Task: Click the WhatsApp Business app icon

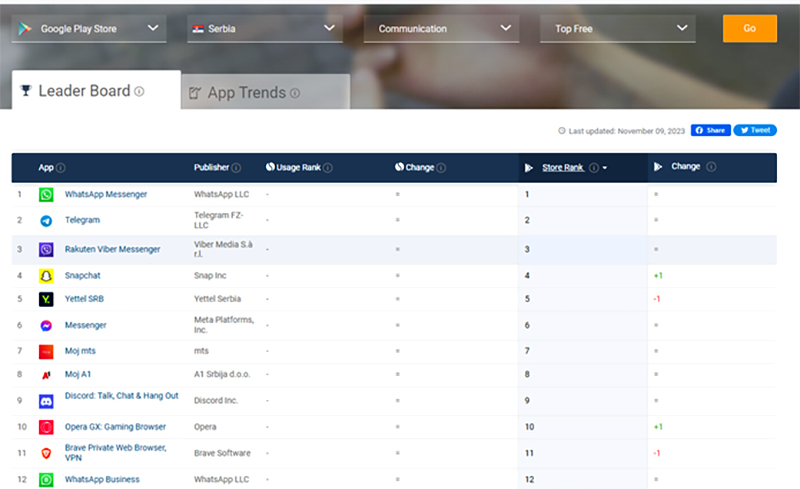Action: [x=46, y=480]
